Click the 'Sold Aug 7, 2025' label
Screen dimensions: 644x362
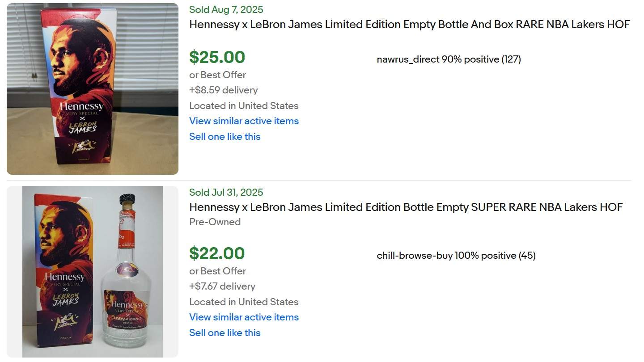click(226, 10)
